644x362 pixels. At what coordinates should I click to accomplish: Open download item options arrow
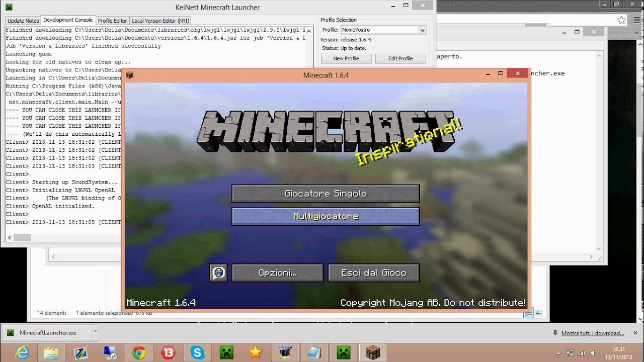[x=95, y=332]
